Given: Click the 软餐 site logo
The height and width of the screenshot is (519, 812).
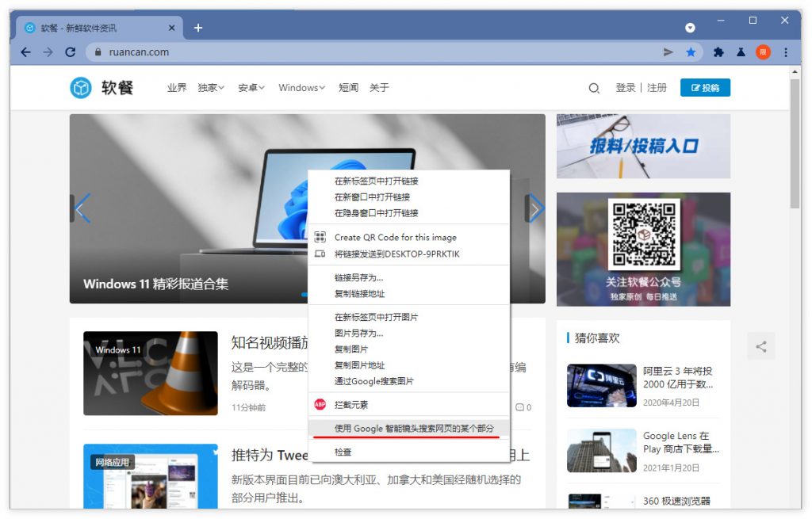Looking at the screenshot, I should [101, 88].
